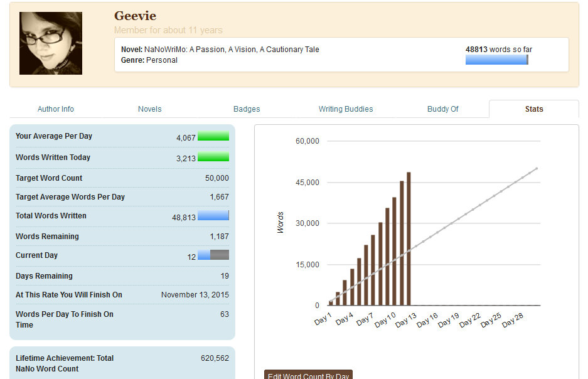Click the 15,000 y-axis label

click(307, 264)
